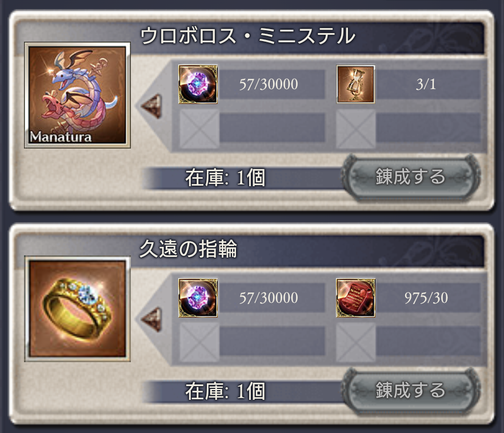Expand the Ouroboros recipe arrow indicator

(151, 106)
